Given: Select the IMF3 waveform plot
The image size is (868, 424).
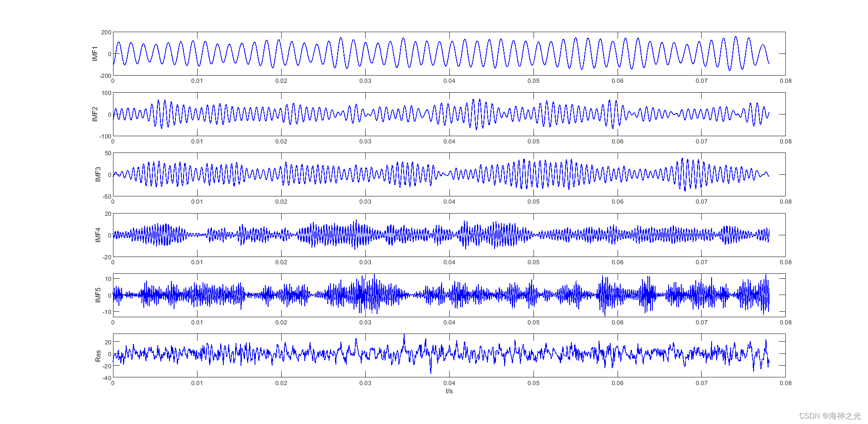Looking at the screenshot, I should (449, 174).
